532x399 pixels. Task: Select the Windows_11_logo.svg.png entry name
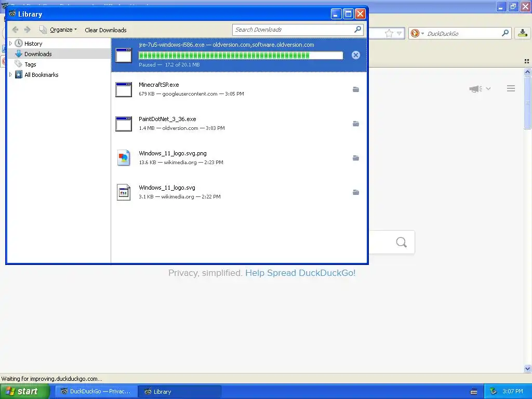pyautogui.click(x=172, y=153)
